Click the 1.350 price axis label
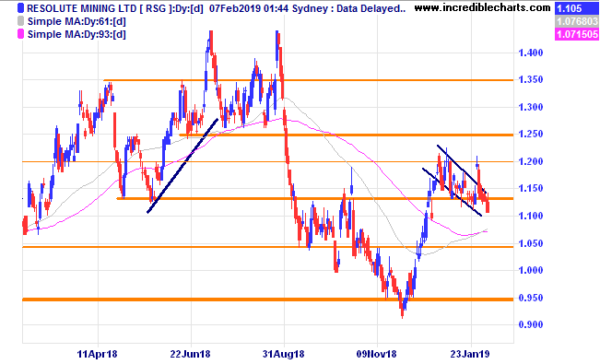Viewport: 600px width, 364px height. coord(530,79)
